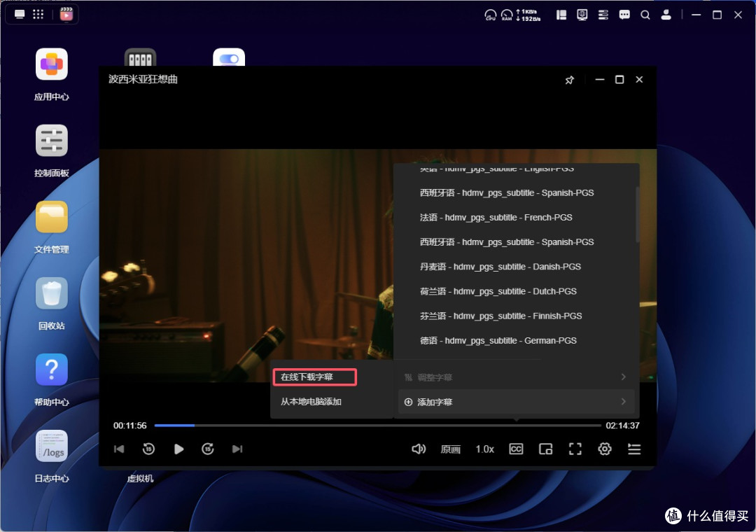Open the user account icon
The image size is (756, 532).
click(x=666, y=15)
